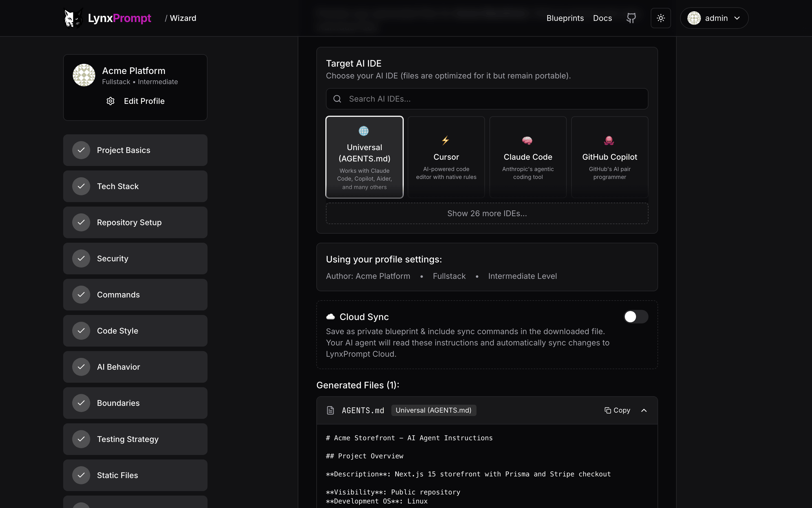The image size is (812, 508).
Task: Click the Cursor lightning bolt icon
Action: [x=445, y=140]
